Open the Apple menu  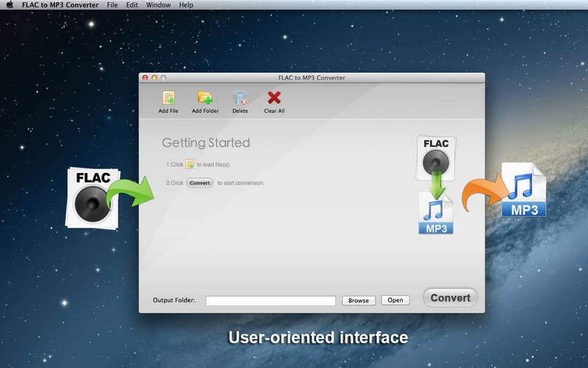pos(10,5)
